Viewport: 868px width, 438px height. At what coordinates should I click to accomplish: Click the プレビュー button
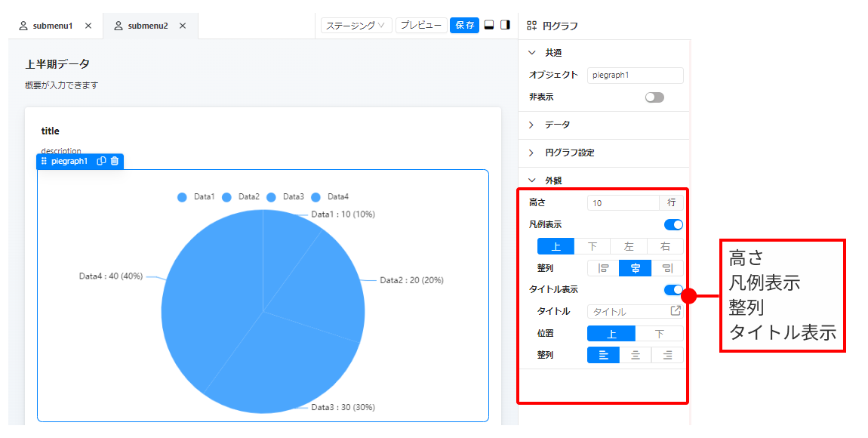pos(421,25)
